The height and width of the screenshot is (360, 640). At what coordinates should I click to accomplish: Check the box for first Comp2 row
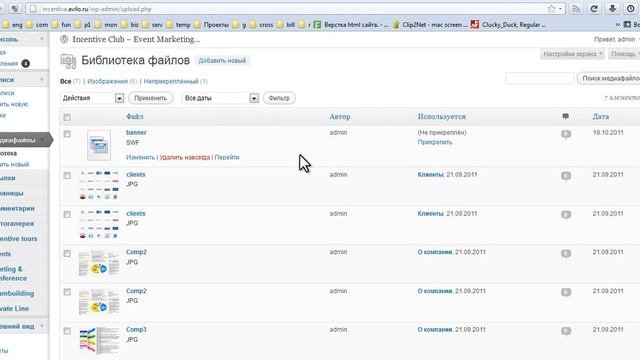pyautogui.click(x=67, y=253)
